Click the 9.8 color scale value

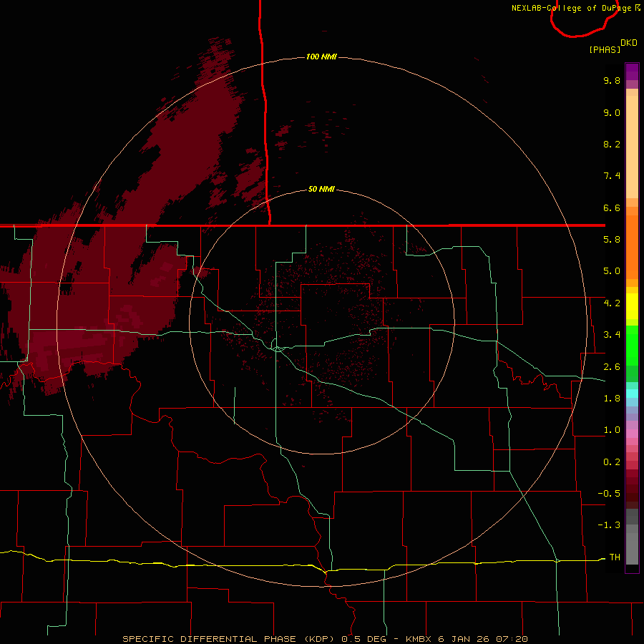(612, 80)
